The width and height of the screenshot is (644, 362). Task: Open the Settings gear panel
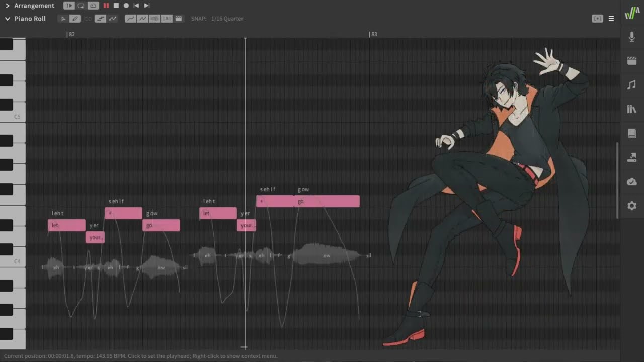tap(632, 206)
